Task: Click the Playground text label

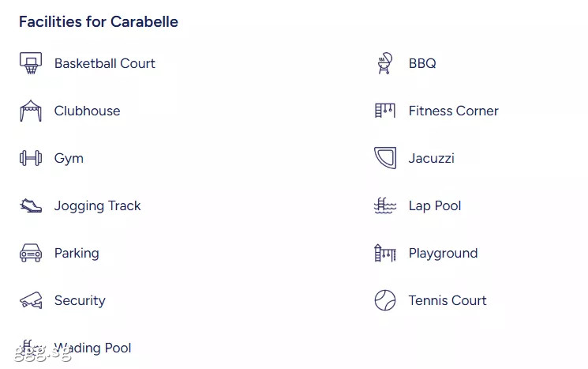Action: point(444,254)
